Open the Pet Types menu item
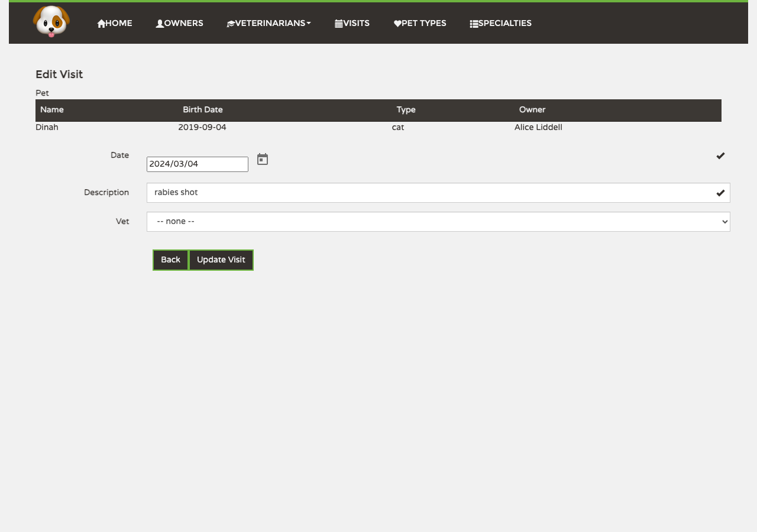The width and height of the screenshot is (757, 532). (x=420, y=23)
